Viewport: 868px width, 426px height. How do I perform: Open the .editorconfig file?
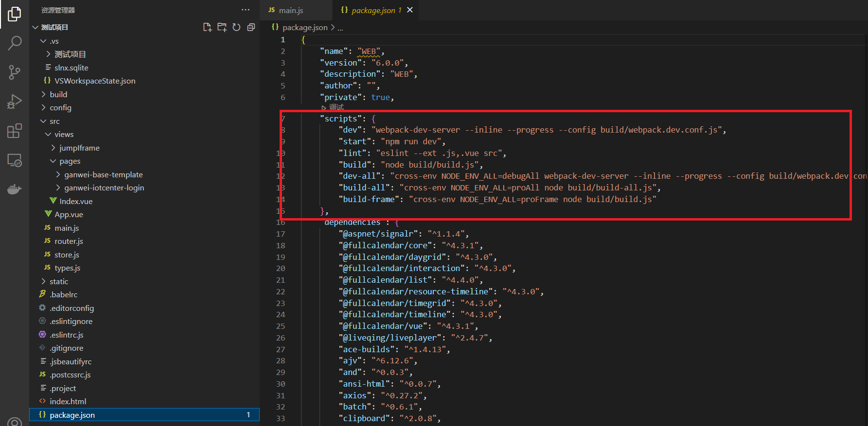[x=144, y=308]
